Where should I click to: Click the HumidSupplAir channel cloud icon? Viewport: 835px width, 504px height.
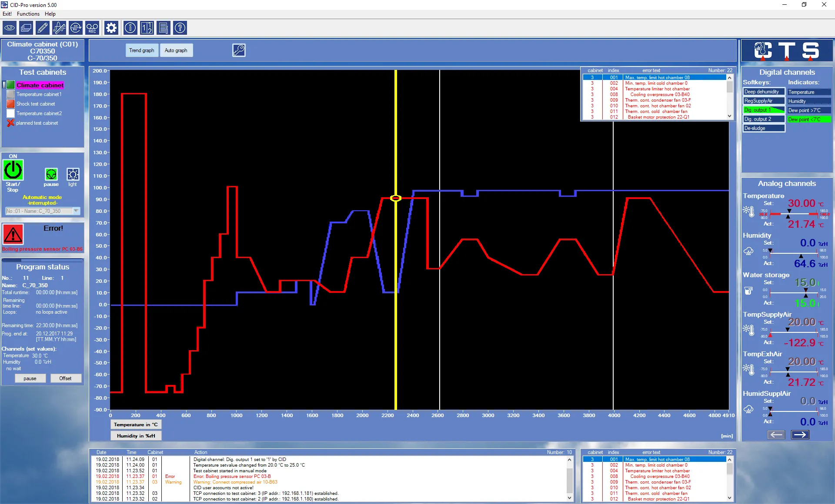(748, 409)
